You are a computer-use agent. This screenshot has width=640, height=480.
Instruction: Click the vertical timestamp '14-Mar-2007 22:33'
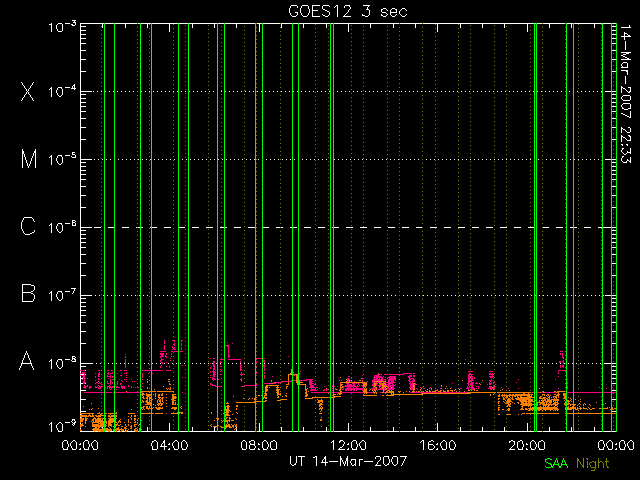pyautogui.click(x=625, y=94)
